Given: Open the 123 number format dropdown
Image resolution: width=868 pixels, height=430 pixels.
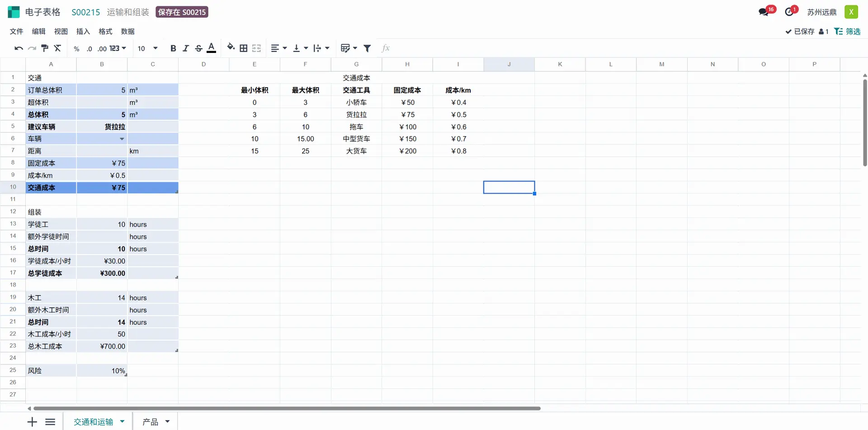Looking at the screenshot, I should [x=118, y=48].
